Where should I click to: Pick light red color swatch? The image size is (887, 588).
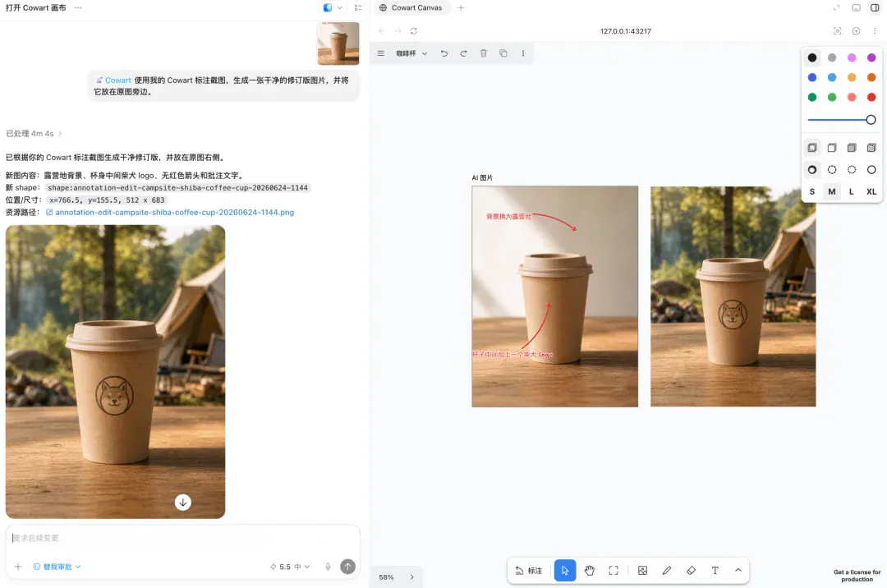tap(852, 97)
